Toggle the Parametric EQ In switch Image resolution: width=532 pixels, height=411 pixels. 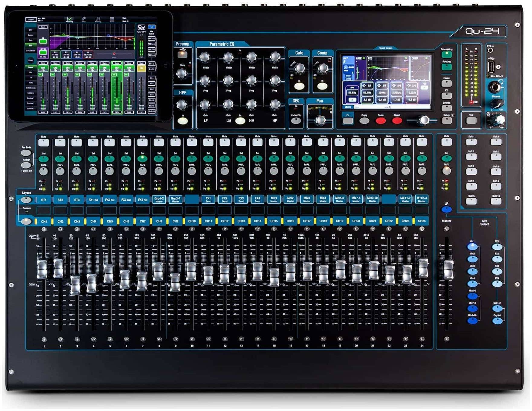pos(240,121)
